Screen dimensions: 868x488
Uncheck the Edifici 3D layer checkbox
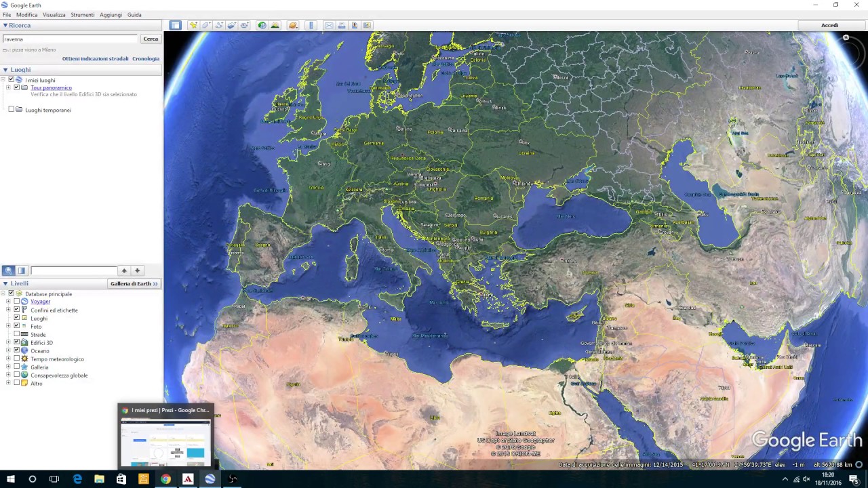[x=17, y=342]
